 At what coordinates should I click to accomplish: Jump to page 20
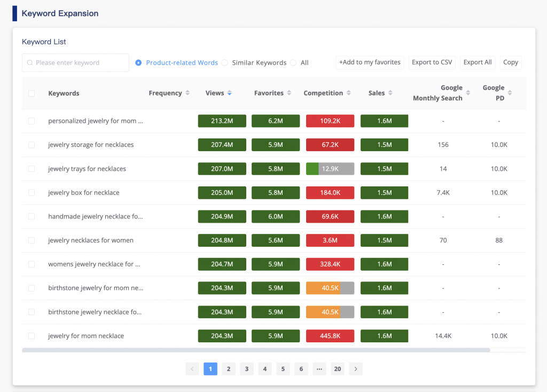337,369
